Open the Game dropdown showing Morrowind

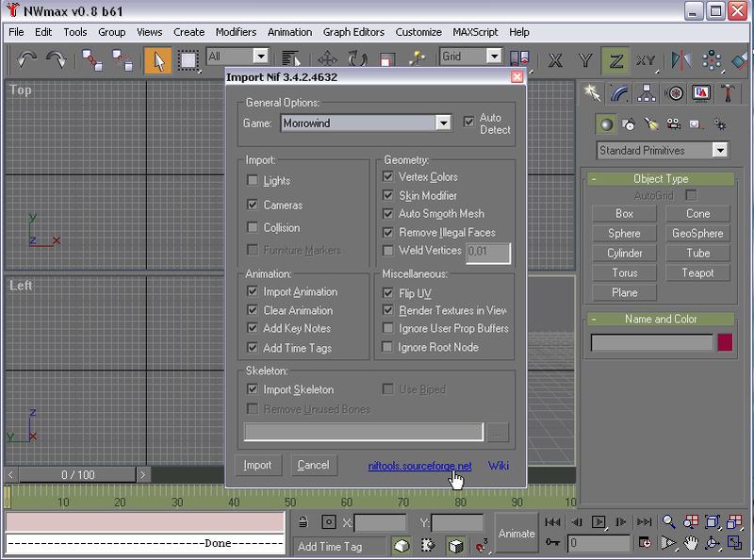click(366, 124)
